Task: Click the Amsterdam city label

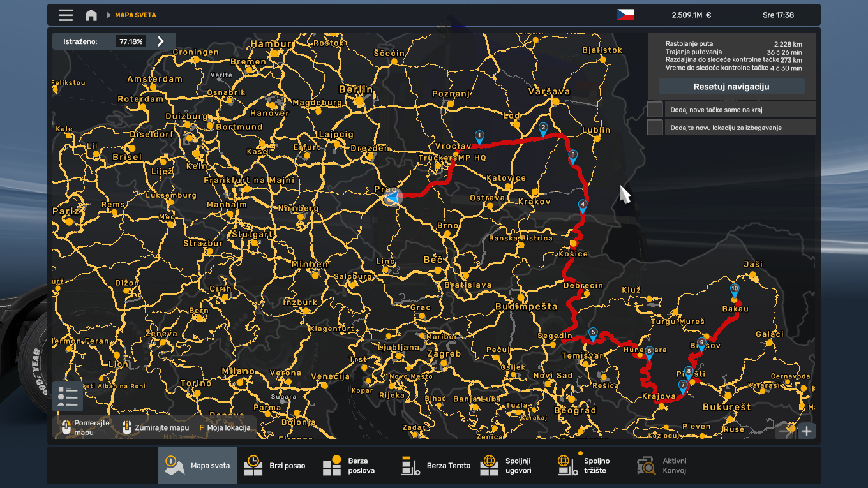Action: pyautogui.click(x=154, y=79)
